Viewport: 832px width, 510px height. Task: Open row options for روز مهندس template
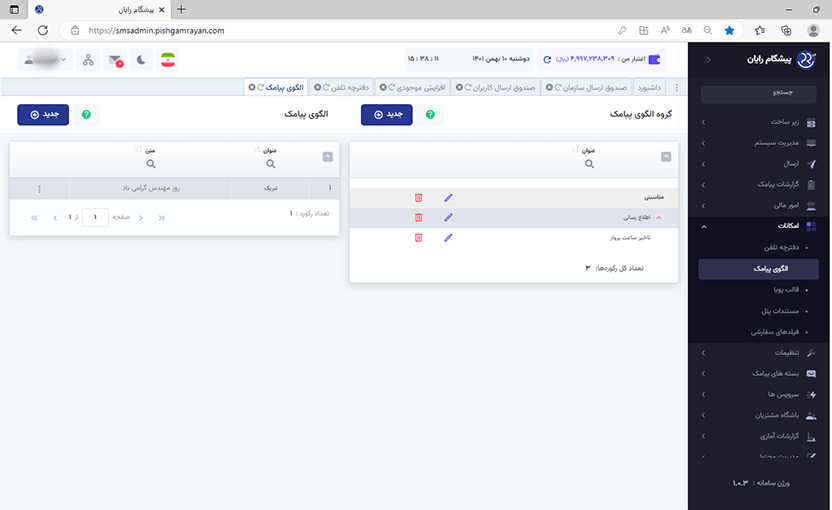pyautogui.click(x=39, y=189)
